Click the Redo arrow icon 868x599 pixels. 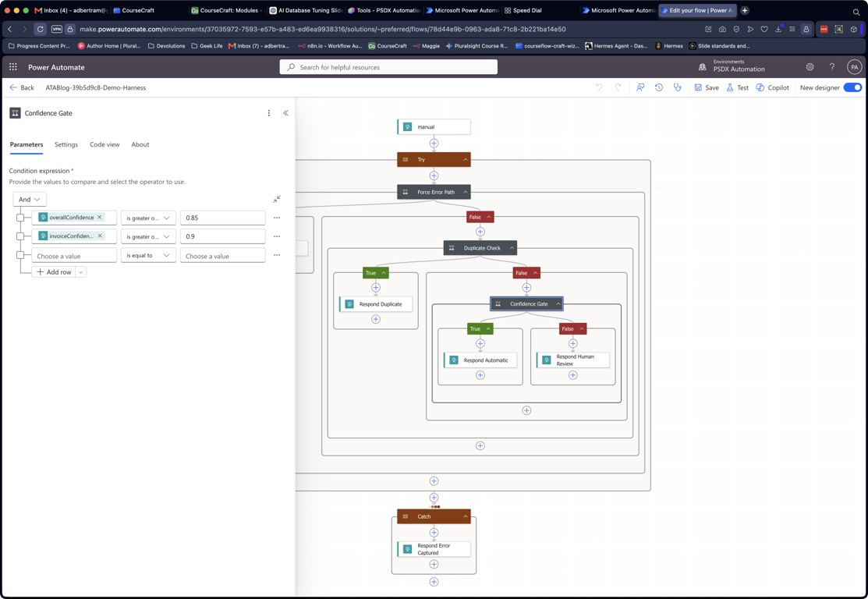(x=618, y=87)
